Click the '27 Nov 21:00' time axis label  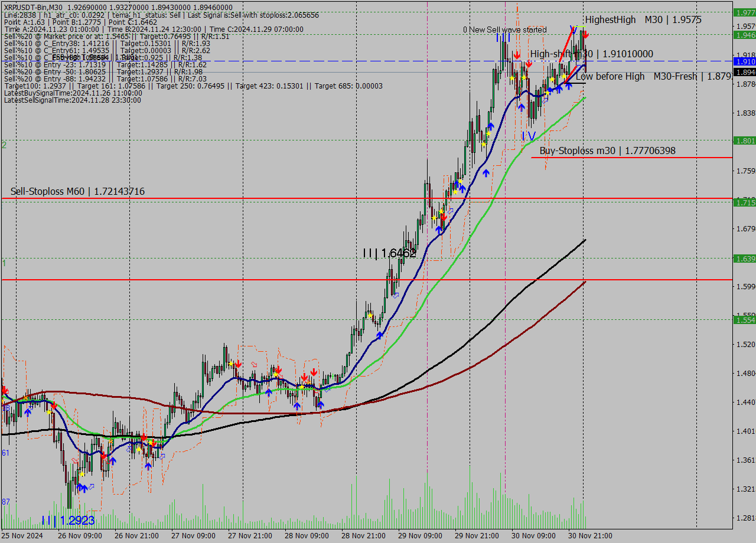250,536
